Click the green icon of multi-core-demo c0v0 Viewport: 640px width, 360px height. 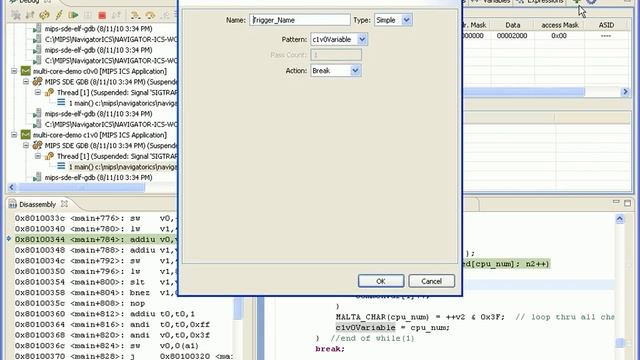26,71
